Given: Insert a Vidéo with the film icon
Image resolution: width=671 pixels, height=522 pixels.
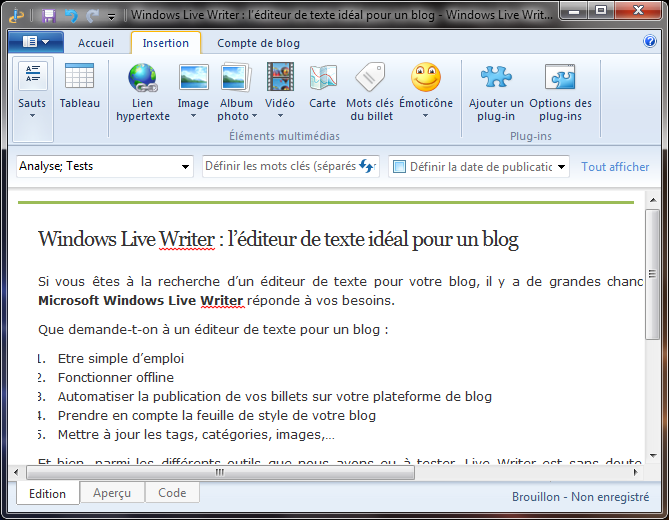Looking at the screenshot, I should (x=280, y=78).
